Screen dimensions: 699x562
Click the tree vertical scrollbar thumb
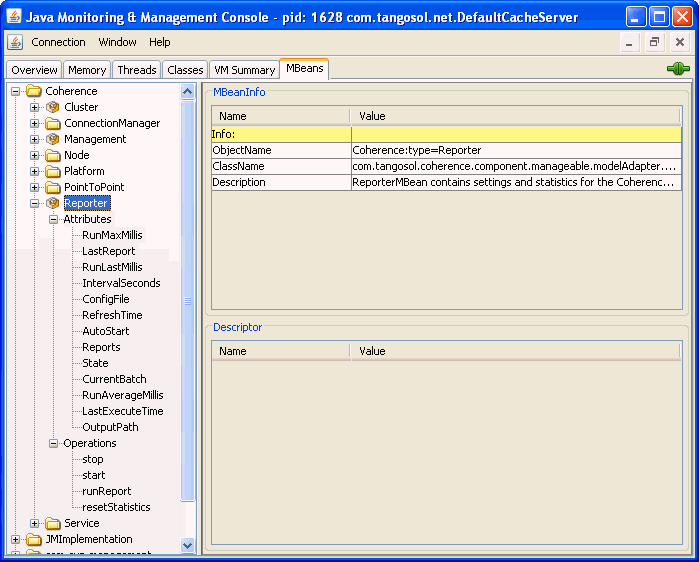click(x=188, y=301)
